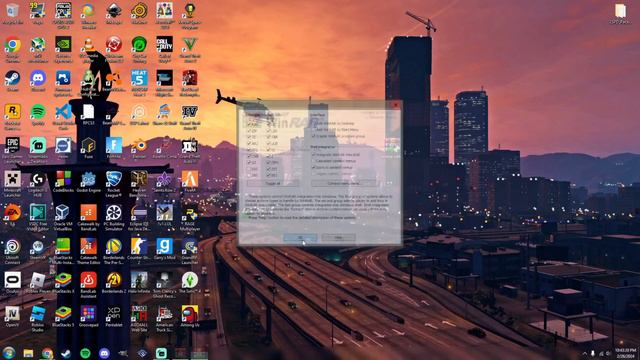Select the RPCS3 desktop shortcut
This screenshot has width=640, height=360.
pos(88,114)
